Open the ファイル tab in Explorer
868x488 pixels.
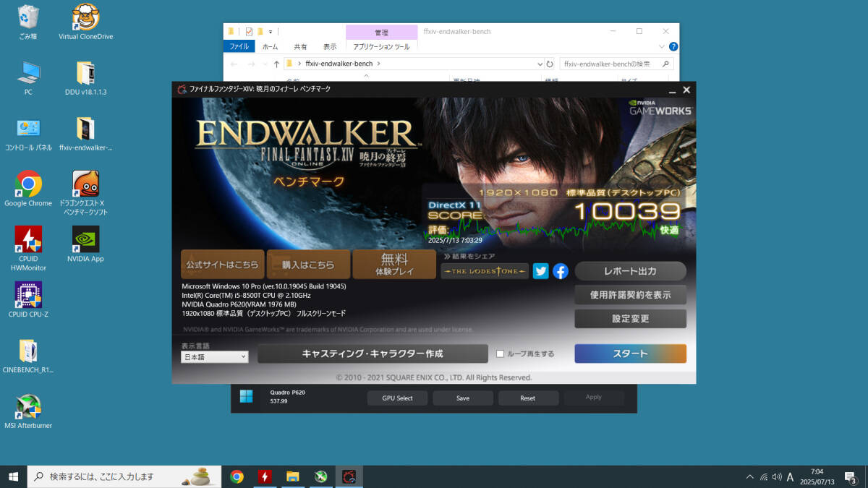[239, 46]
